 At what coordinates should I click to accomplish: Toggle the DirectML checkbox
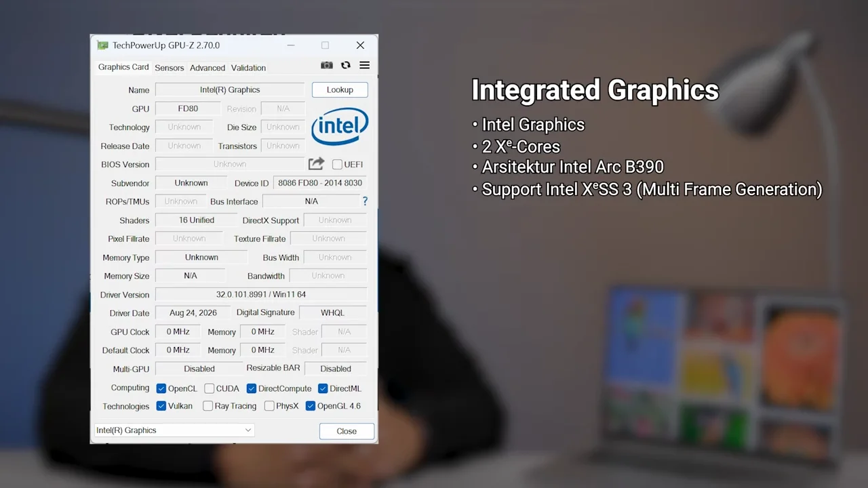323,388
